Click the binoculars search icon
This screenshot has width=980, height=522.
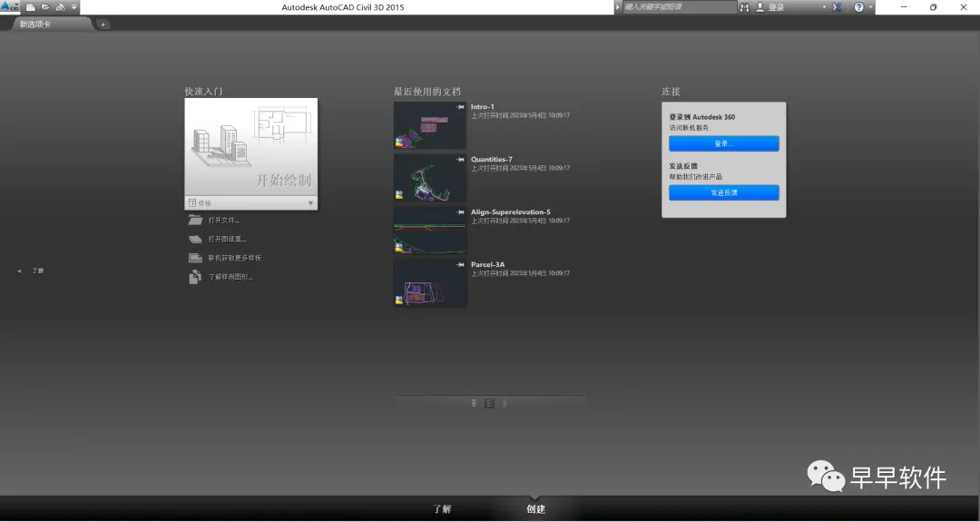pyautogui.click(x=744, y=7)
